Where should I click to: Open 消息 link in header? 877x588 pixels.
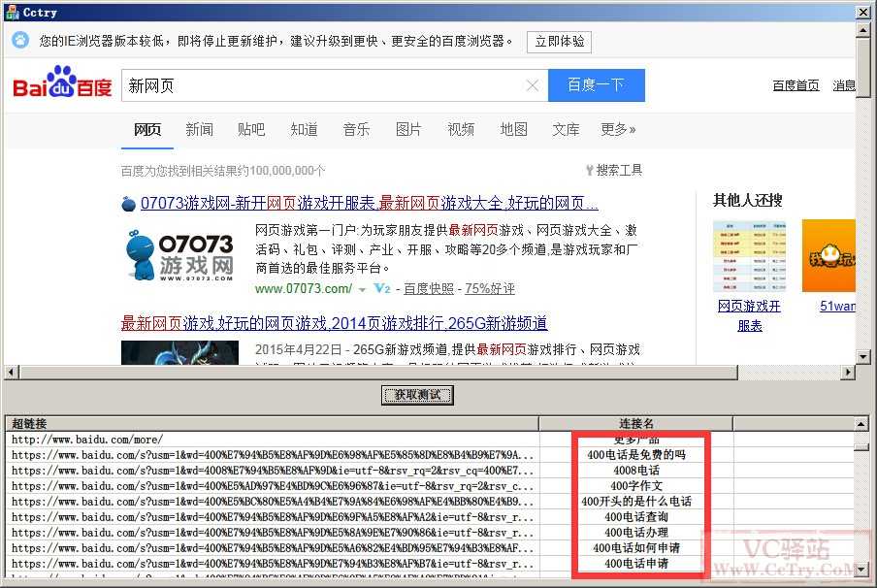click(843, 85)
